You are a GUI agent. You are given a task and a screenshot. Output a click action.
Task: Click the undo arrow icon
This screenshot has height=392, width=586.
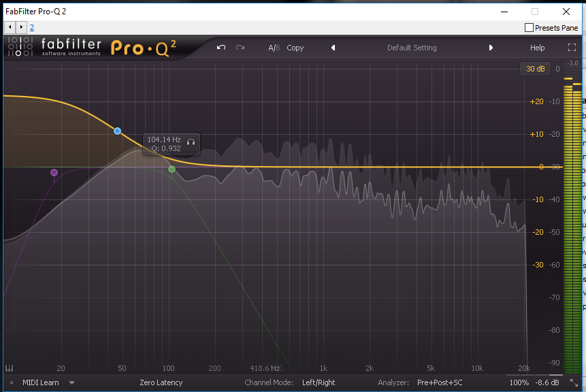coord(221,48)
